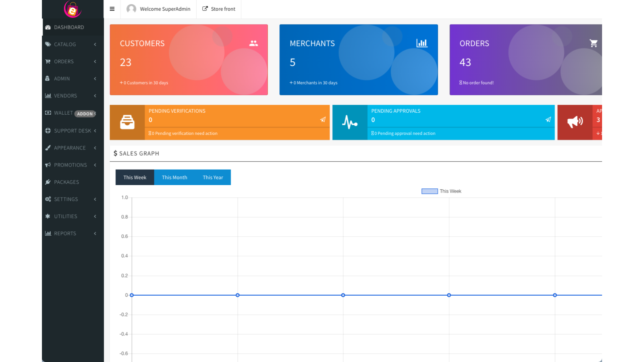The width and height of the screenshot is (644, 362).
Task: Click the red megaphone icon tile
Action: click(575, 122)
